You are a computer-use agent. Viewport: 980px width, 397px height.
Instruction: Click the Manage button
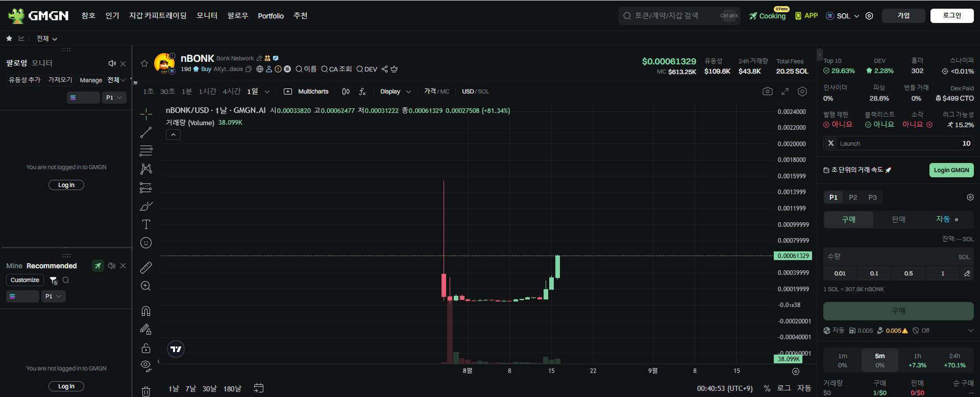click(91, 80)
